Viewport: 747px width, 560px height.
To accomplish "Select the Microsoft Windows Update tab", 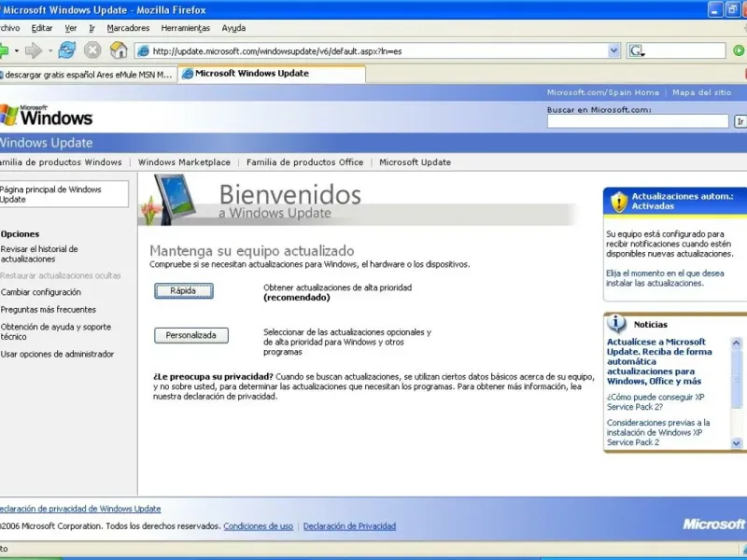I will [x=272, y=74].
